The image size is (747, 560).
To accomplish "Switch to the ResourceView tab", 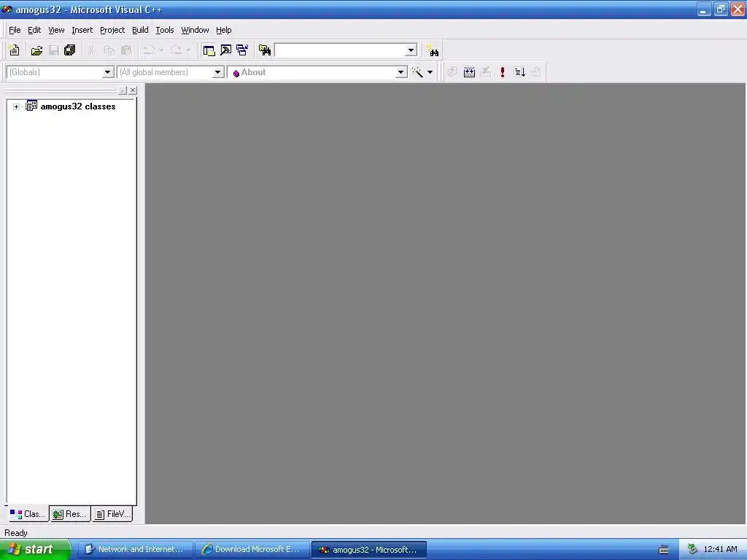I will pyautogui.click(x=70, y=514).
